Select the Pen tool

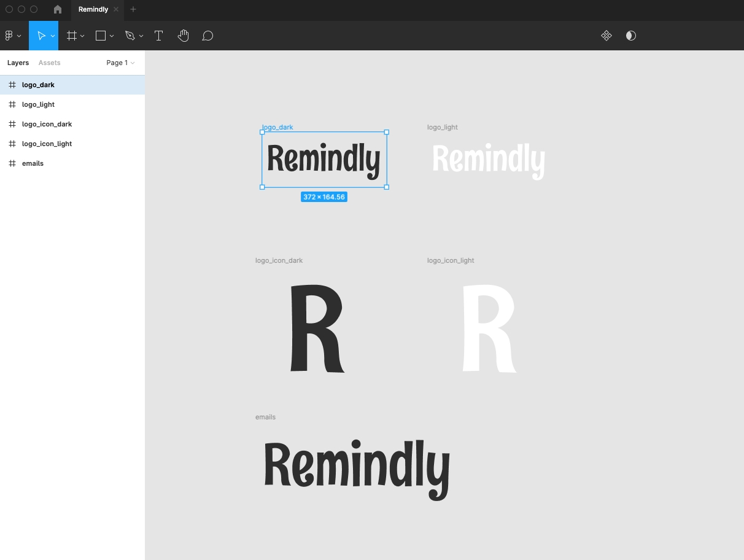130,36
